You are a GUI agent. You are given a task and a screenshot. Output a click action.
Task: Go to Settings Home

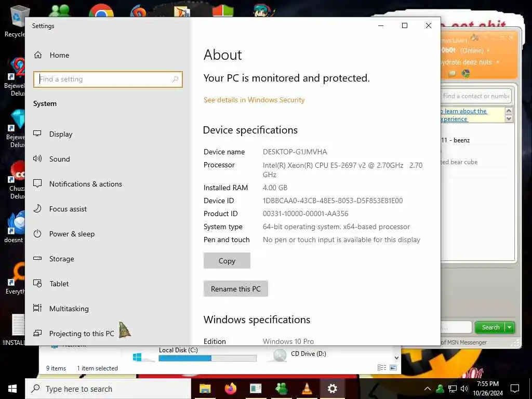click(x=51, y=55)
